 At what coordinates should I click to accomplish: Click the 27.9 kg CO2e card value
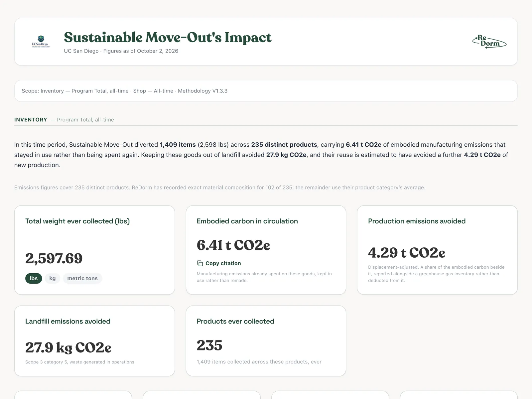point(68,347)
